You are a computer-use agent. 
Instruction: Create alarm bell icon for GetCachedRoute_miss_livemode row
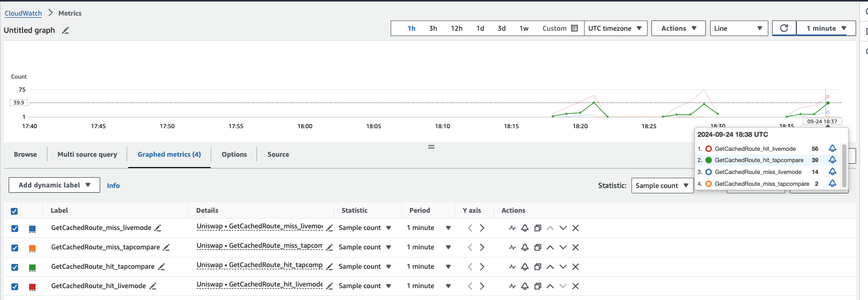click(525, 228)
